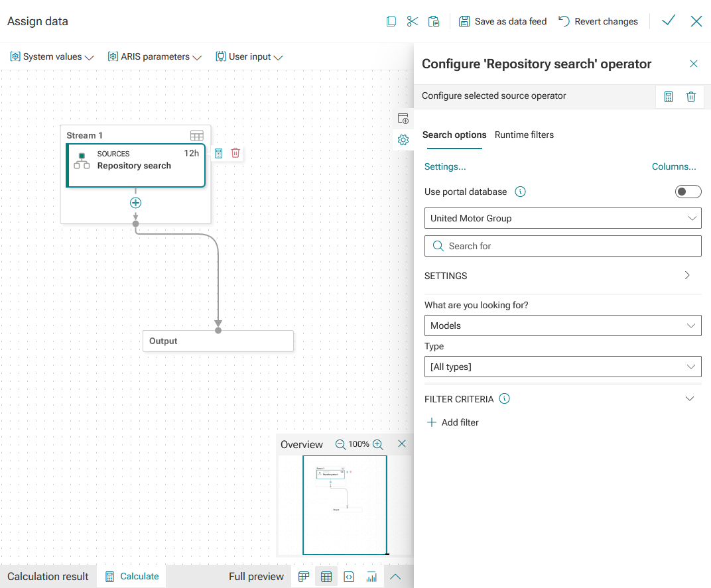Select the code view icon in preview bar
Image resolution: width=711 pixels, height=588 pixels.
click(349, 577)
